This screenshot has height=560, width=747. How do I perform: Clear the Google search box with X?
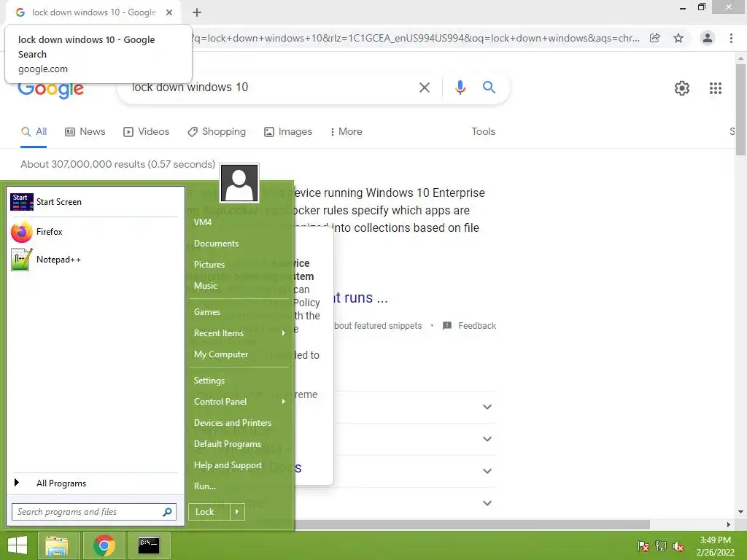coord(424,87)
